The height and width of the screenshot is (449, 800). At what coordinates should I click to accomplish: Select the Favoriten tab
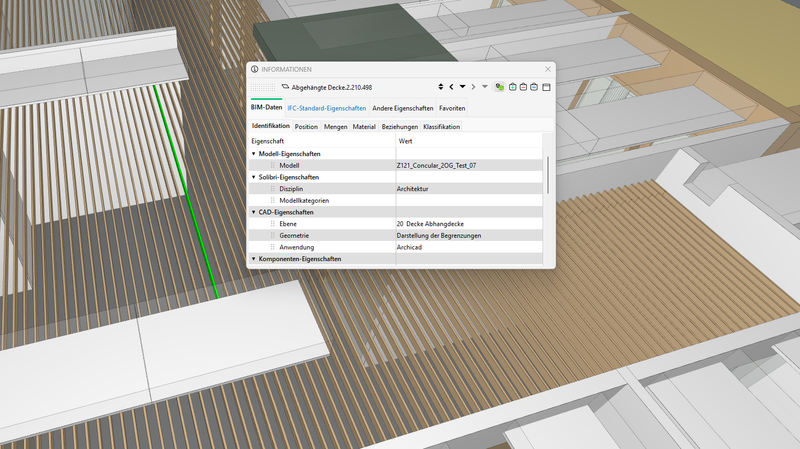point(452,107)
